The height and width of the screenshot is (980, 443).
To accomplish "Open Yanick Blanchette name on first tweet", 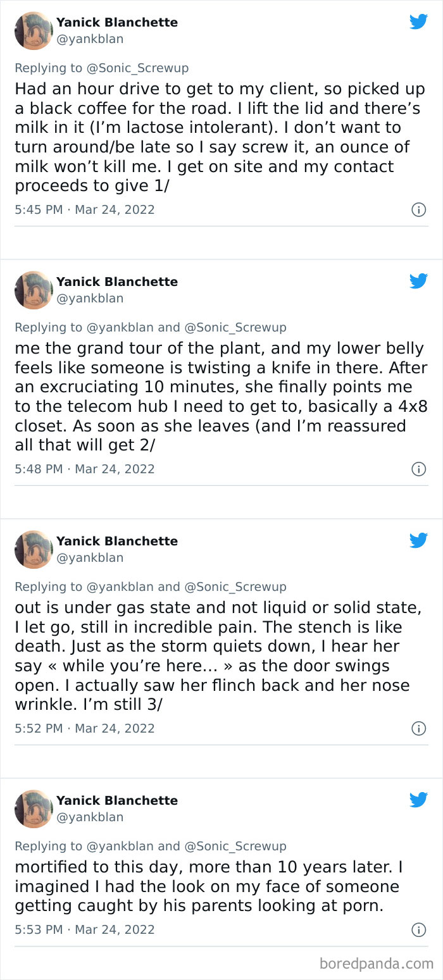I will click(117, 22).
